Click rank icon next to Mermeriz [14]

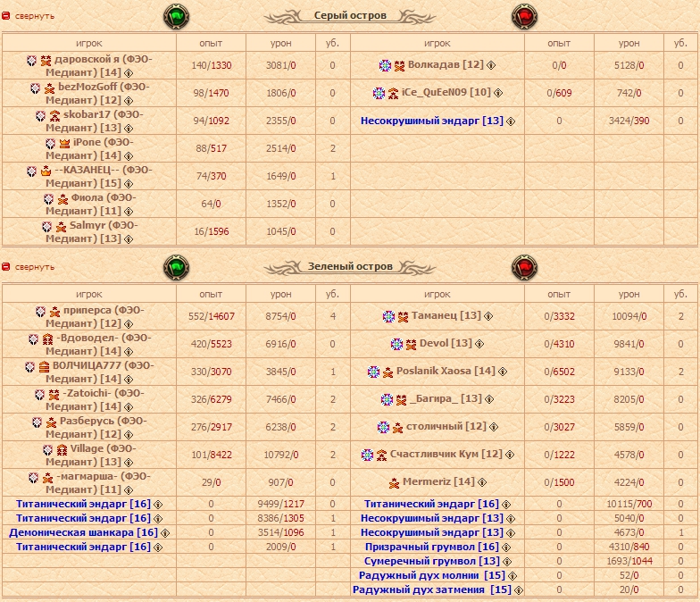click(394, 483)
